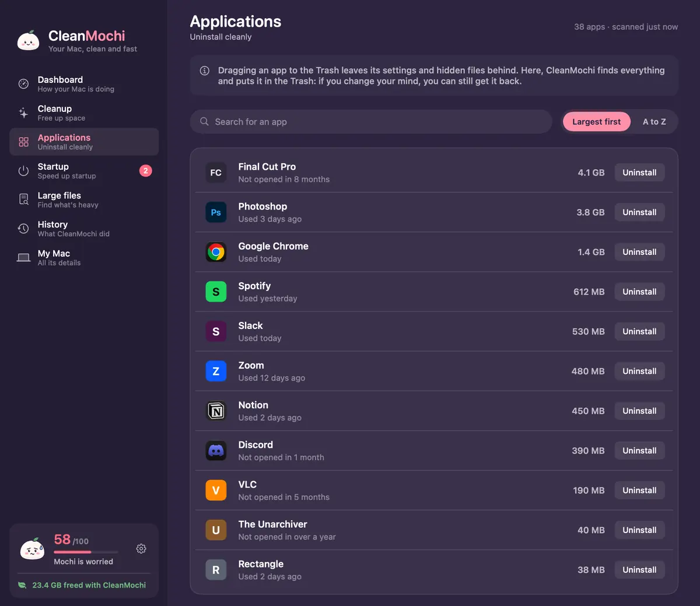Click the magnifier icon in search bar

[x=204, y=121]
